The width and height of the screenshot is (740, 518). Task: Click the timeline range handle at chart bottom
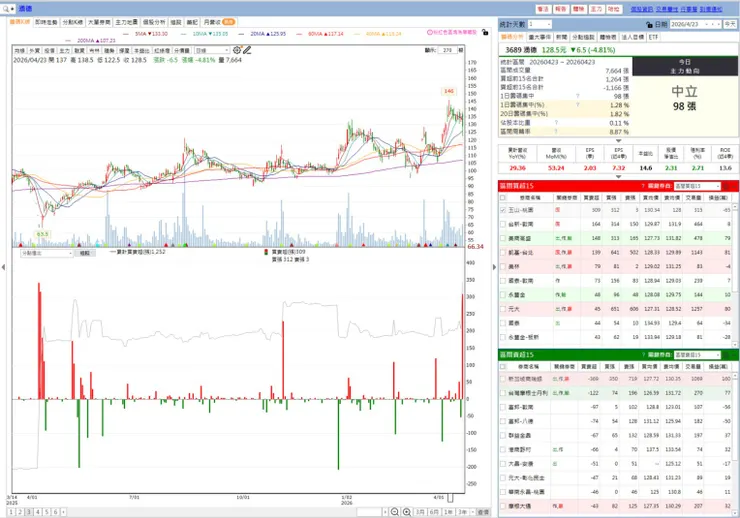[450, 498]
